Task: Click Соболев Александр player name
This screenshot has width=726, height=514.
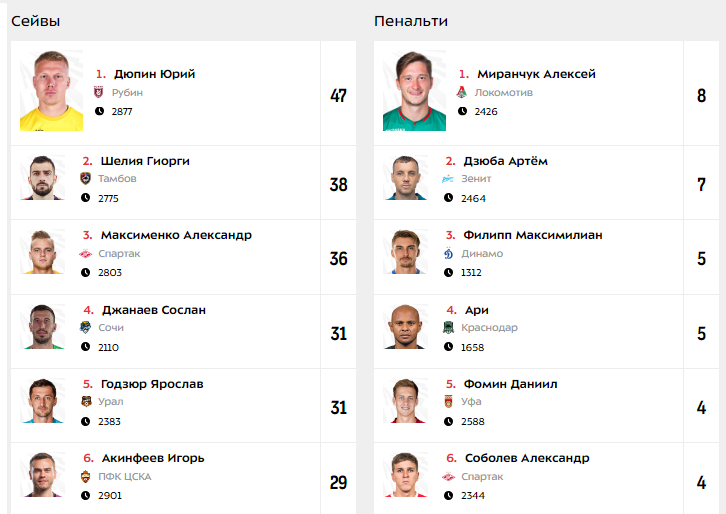Action: [x=527, y=458]
